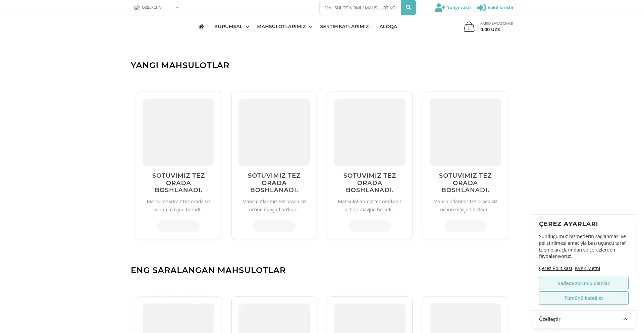This screenshot has height=333, width=644.
Task: Click the fourth product's SOTUVIMIZ TEZ title
Action: [465, 183]
